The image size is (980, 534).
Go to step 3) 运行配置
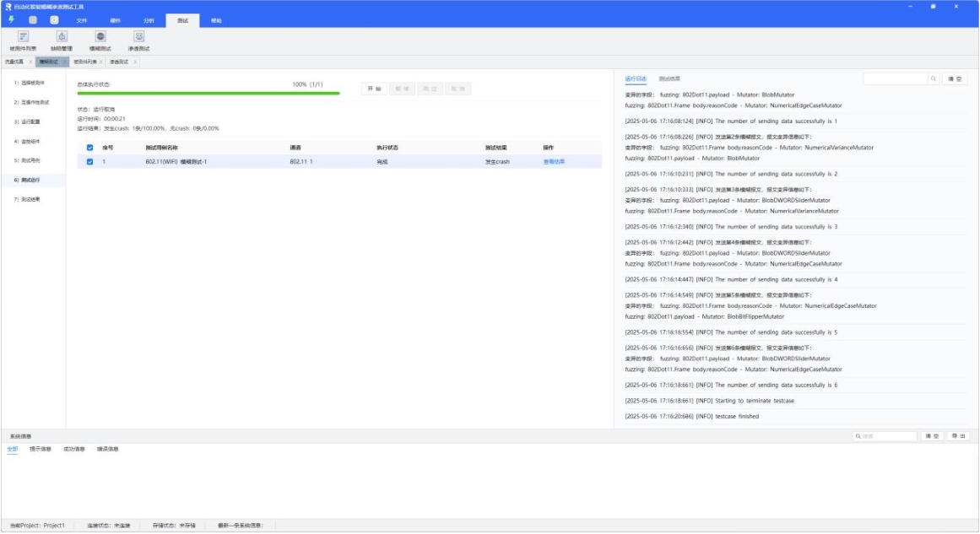(27, 121)
